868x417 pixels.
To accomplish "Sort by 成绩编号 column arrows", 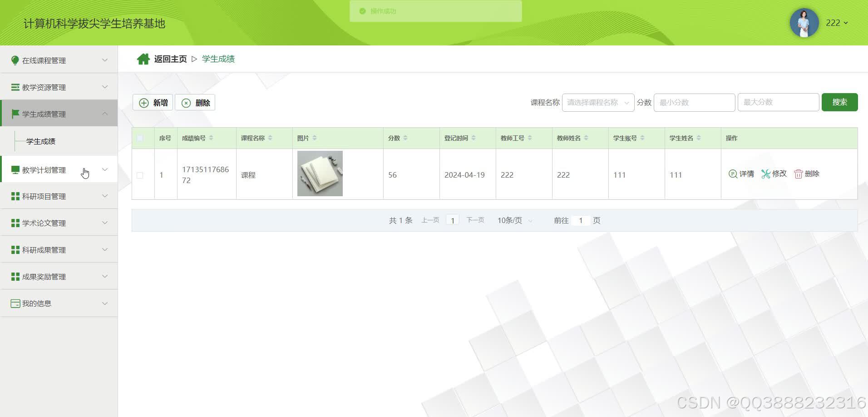I will click(211, 138).
